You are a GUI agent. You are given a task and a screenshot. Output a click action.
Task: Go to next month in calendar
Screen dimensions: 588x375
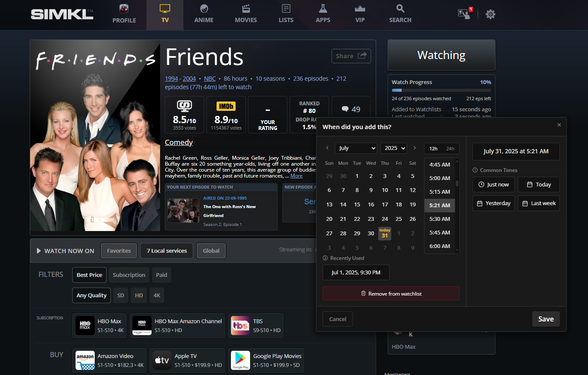pyautogui.click(x=414, y=148)
